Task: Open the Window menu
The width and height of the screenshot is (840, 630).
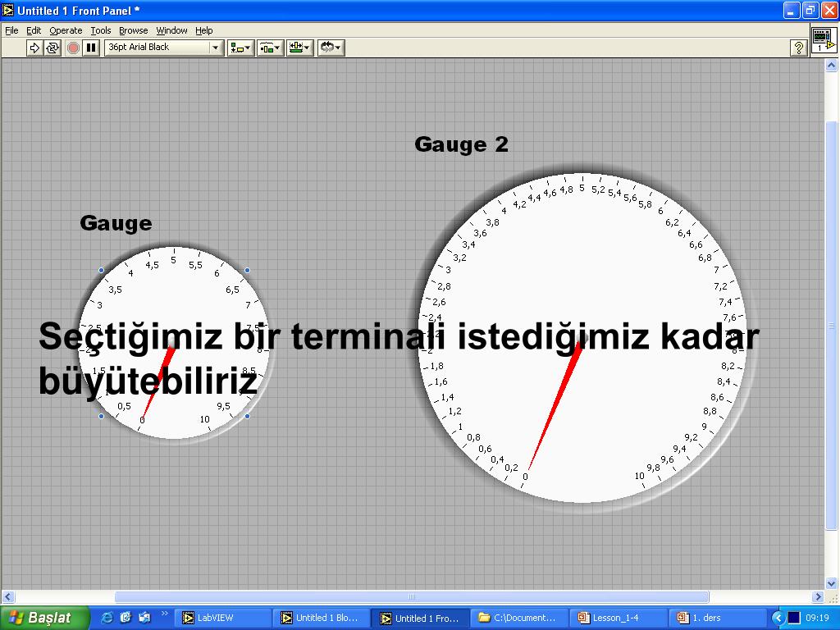Action: click(x=172, y=30)
